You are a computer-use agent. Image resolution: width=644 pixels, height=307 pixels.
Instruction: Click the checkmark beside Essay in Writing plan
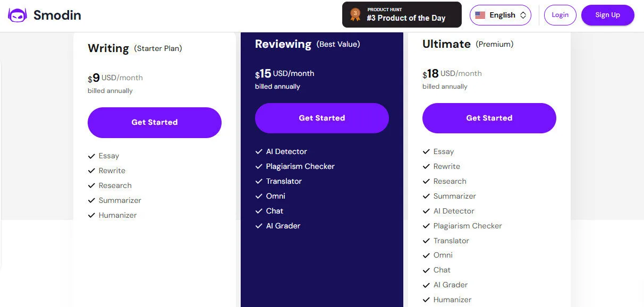click(91, 156)
